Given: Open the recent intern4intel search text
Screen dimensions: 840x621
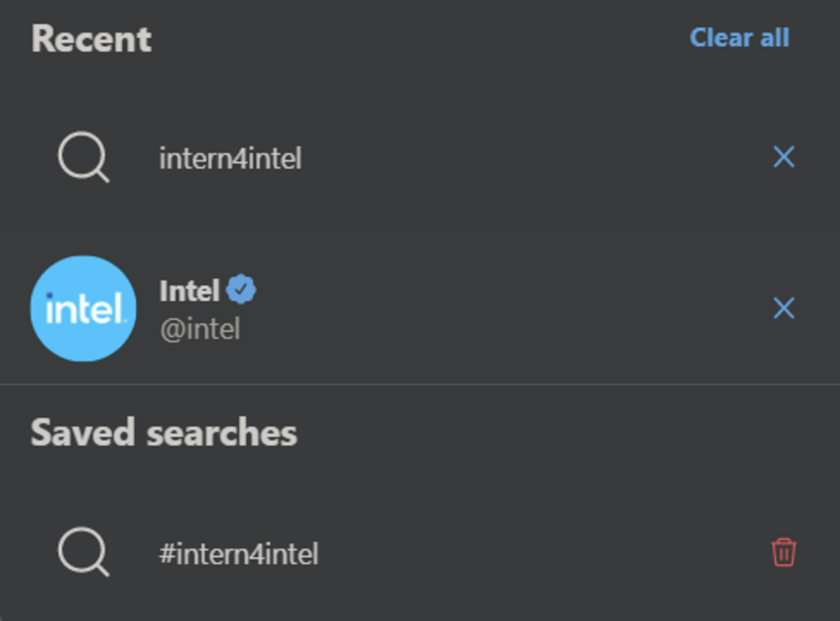Looking at the screenshot, I should 230,159.
